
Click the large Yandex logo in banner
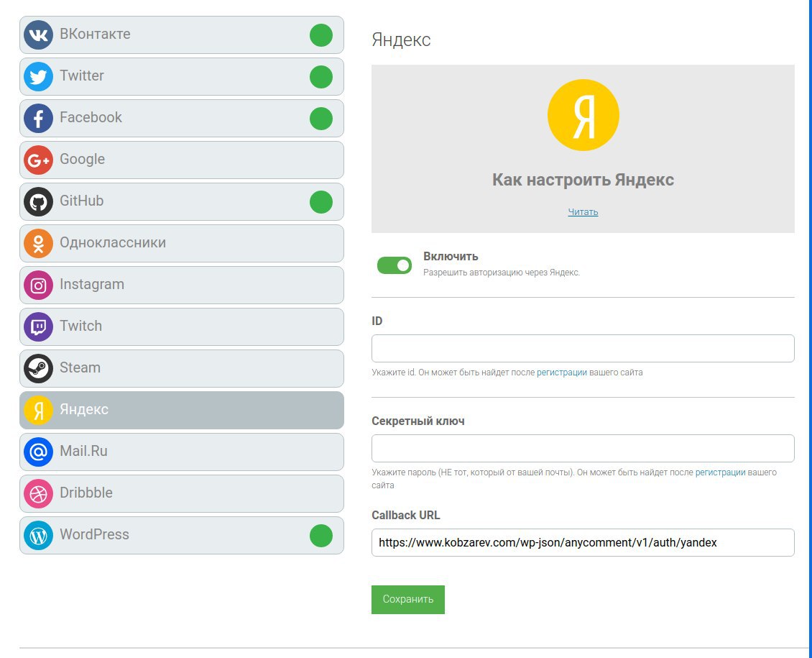pos(583,115)
